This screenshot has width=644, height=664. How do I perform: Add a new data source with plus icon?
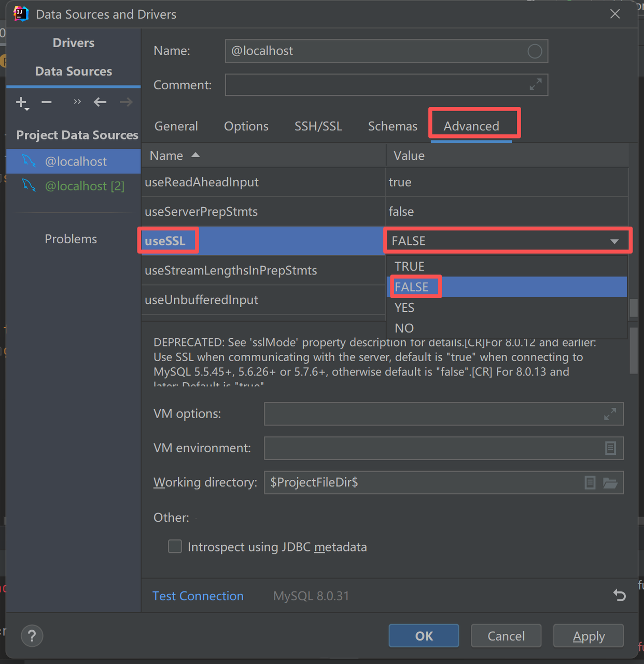pos(22,103)
